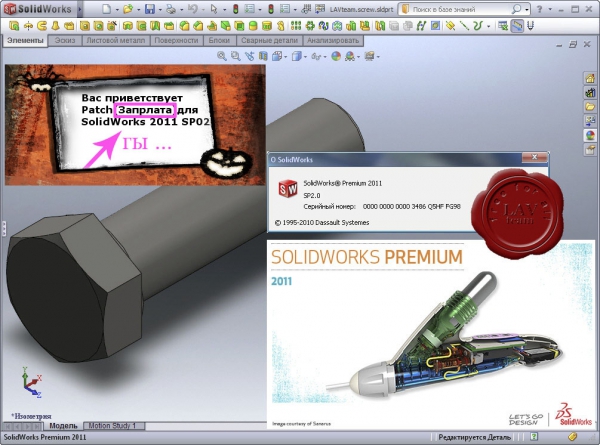The width and height of the screenshot is (600, 445).
Task: Click the Редактируется Деталь status text
Action: 474,437
